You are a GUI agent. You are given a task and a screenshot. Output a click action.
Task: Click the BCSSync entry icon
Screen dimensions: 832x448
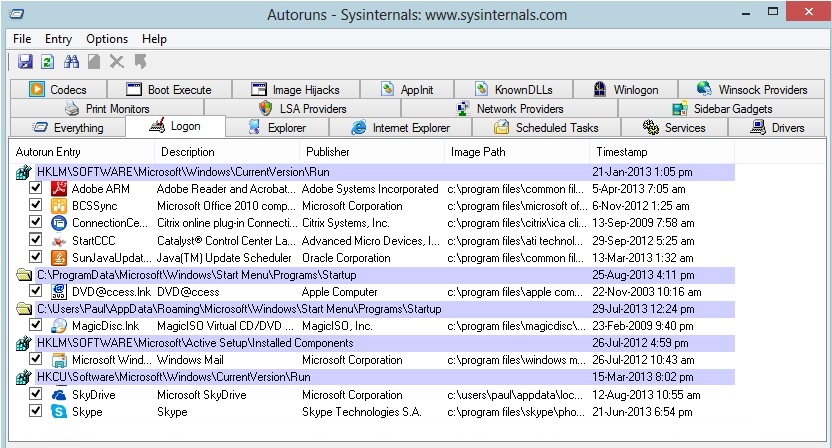(59, 205)
